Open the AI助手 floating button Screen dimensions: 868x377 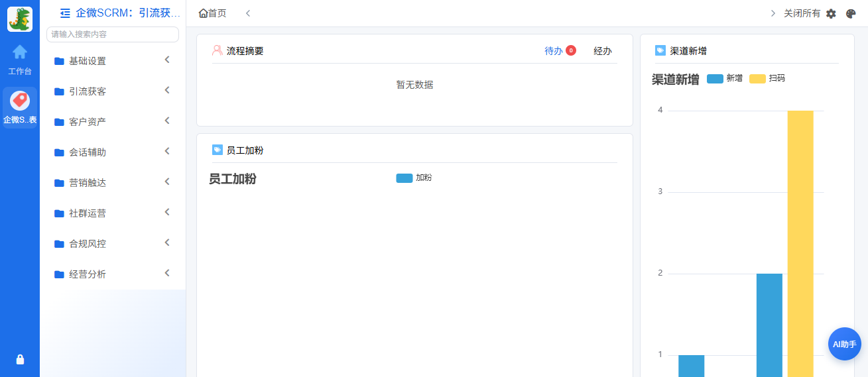tap(845, 344)
